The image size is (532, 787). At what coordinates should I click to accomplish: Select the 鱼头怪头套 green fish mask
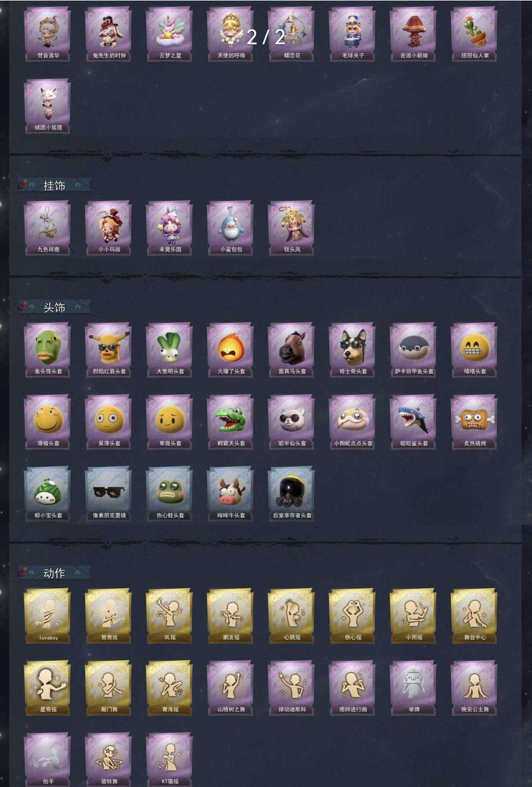click(x=48, y=350)
